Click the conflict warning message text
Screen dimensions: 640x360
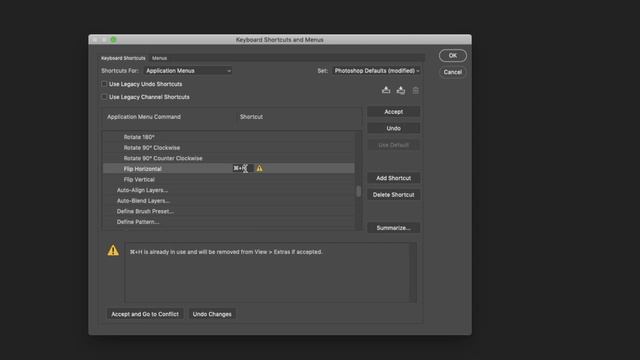tap(226, 252)
